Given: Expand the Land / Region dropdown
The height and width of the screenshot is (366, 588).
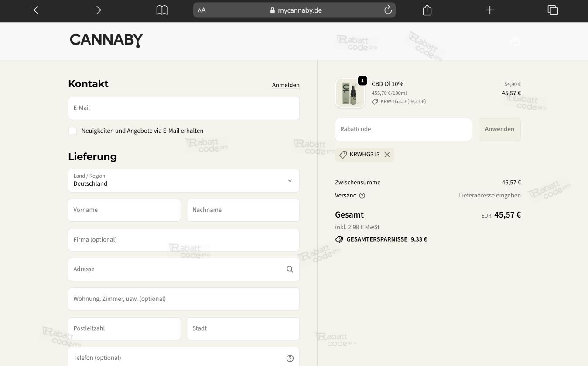Looking at the screenshot, I should 184,180.
